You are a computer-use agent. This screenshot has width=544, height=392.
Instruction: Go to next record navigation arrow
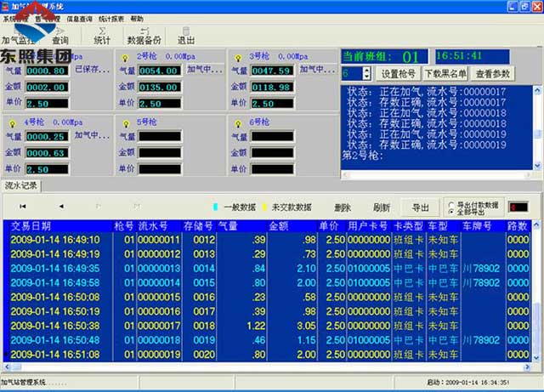point(99,207)
